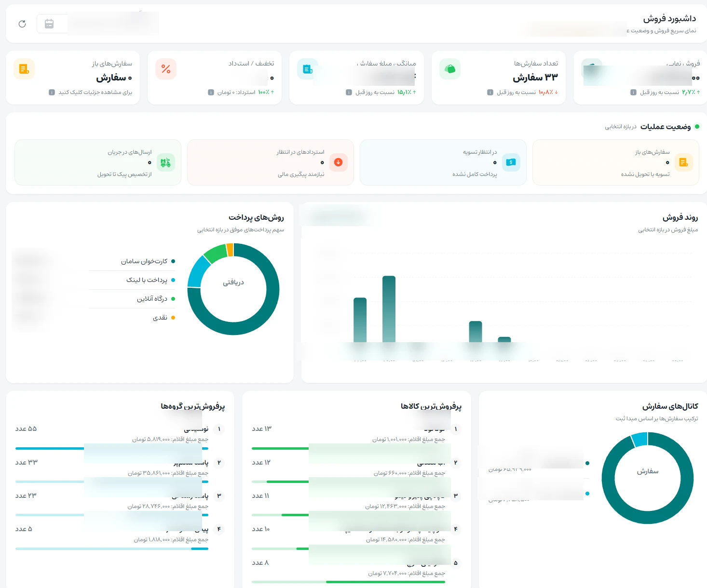Viewport: 707px width, 588px height.
Task: Click the blue money icon of 'در انتظار تسویه'
Action: (x=511, y=162)
